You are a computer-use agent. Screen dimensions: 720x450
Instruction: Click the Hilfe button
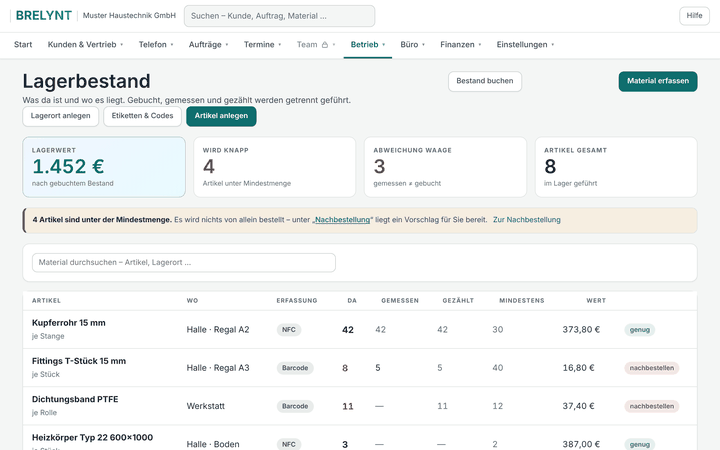pyautogui.click(x=694, y=16)
